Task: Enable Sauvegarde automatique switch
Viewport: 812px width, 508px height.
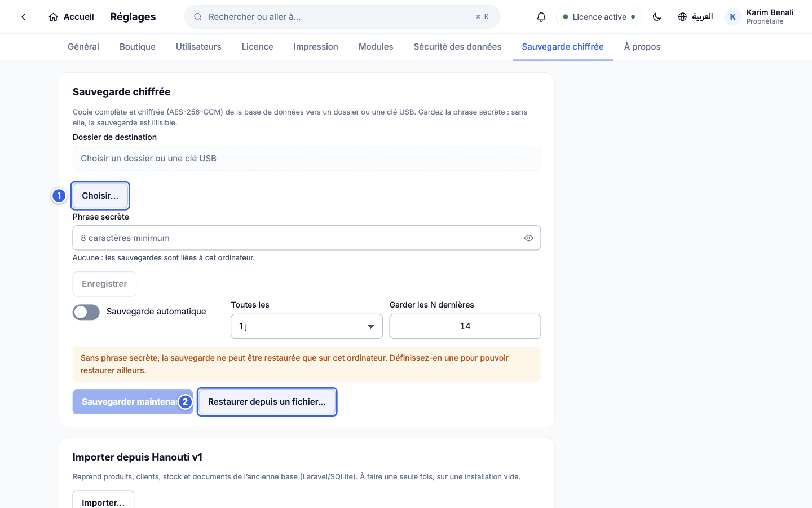Action: coord(86,312)
